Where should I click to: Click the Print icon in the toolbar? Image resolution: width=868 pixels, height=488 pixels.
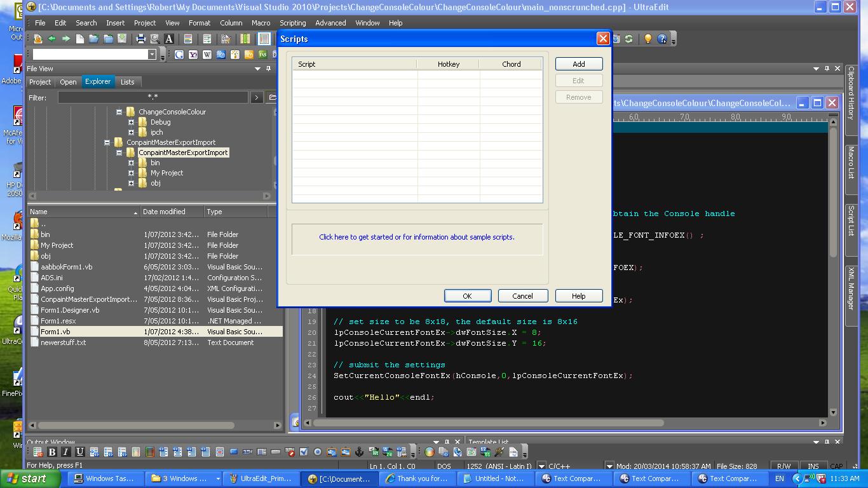click(141, 39)
